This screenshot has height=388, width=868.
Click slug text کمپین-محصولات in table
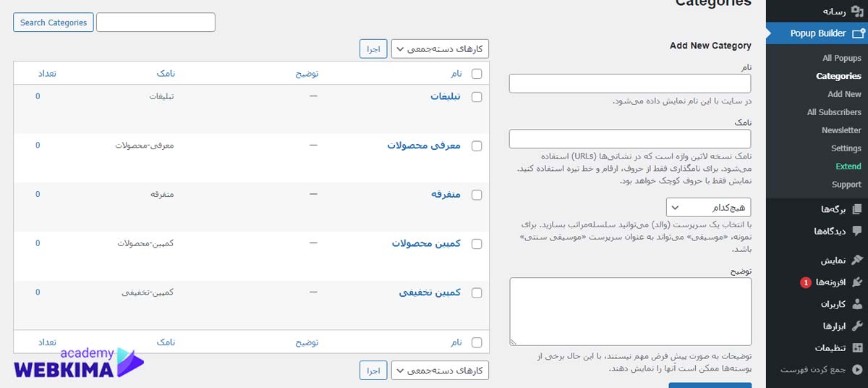145,243
